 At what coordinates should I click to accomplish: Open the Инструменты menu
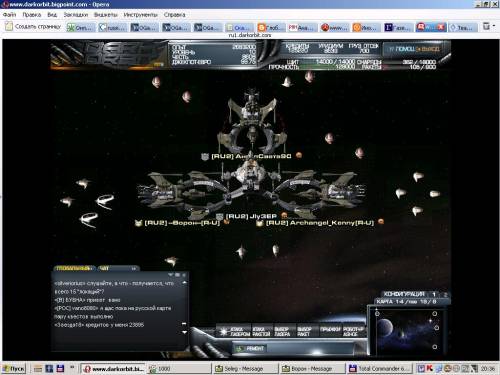(140, 15)
